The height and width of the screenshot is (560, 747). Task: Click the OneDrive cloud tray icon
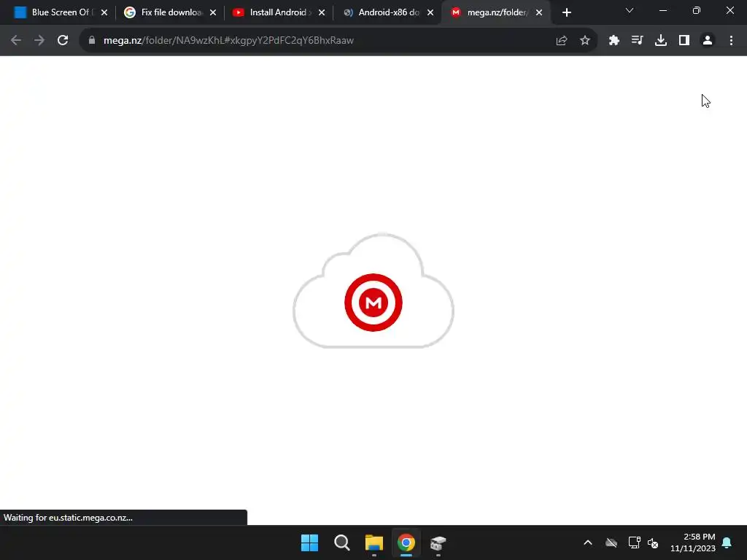611,542
